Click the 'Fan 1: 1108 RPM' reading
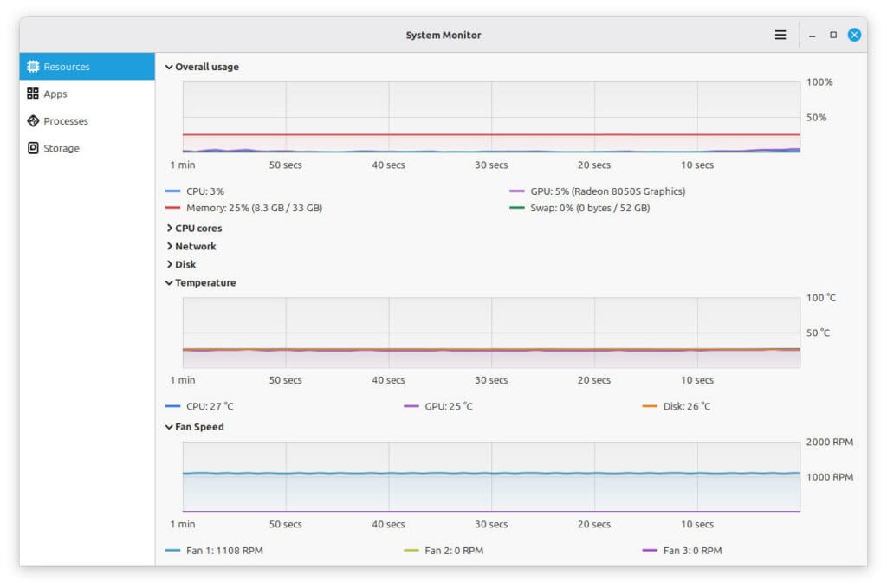The image size is (887, 588). [224, 550]
